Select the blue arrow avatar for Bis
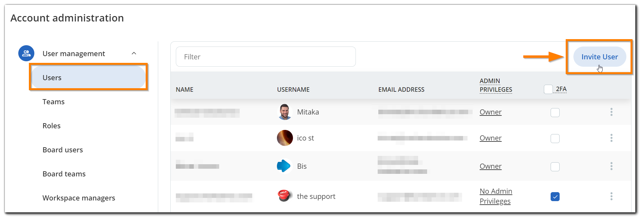The height and width of the screenshot is (221, 644). [x=284, y=166]
